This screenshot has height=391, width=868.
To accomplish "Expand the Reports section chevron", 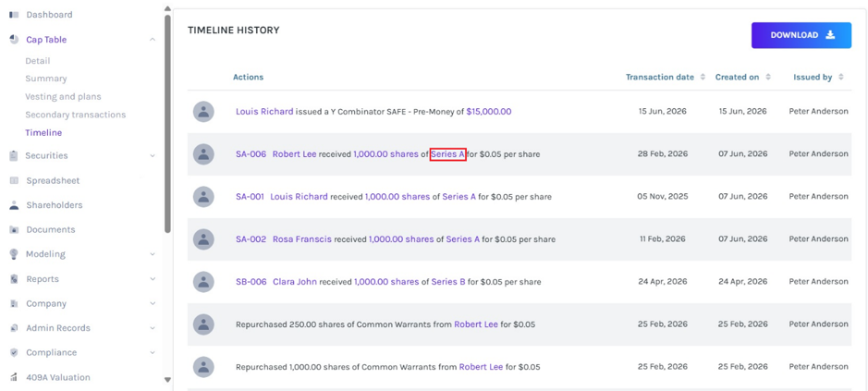I will pos(153,279).
